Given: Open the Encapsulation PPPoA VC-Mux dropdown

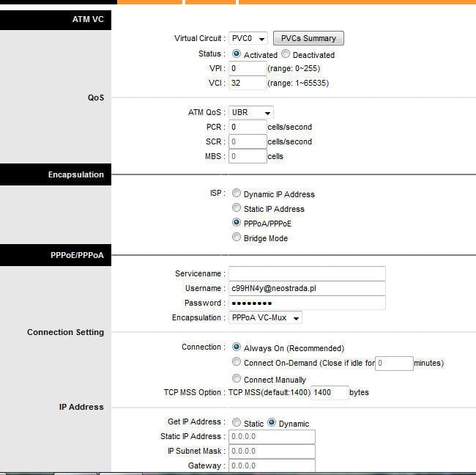Looking at the screenshot, I should (265, 317).
